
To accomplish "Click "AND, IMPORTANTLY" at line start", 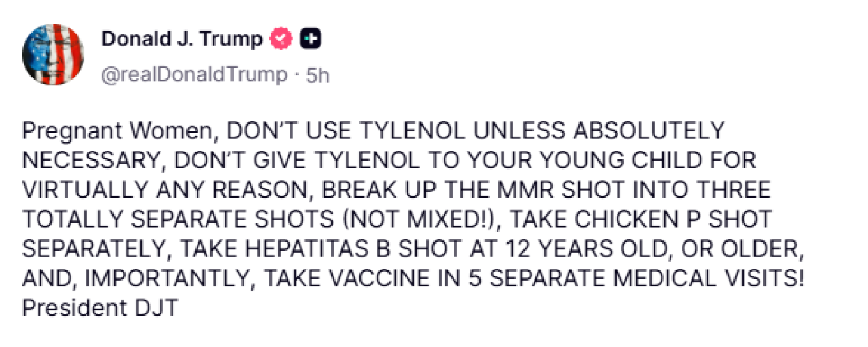I will [x=139, y=279].
